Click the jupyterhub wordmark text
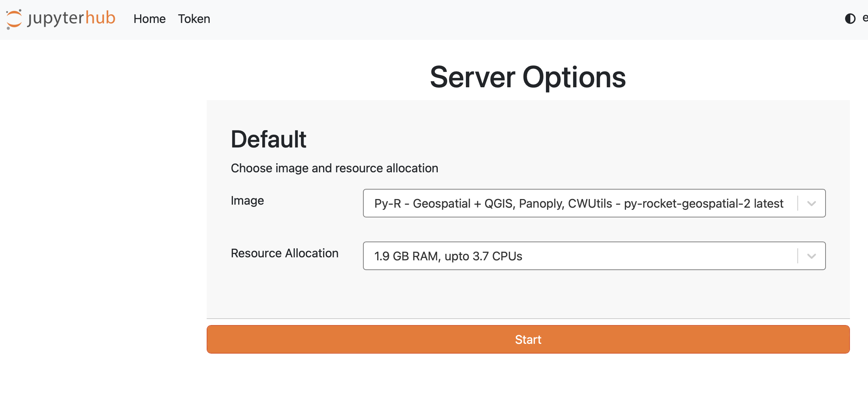The height and width of the screenshot is (395, 868). (71, 18)
